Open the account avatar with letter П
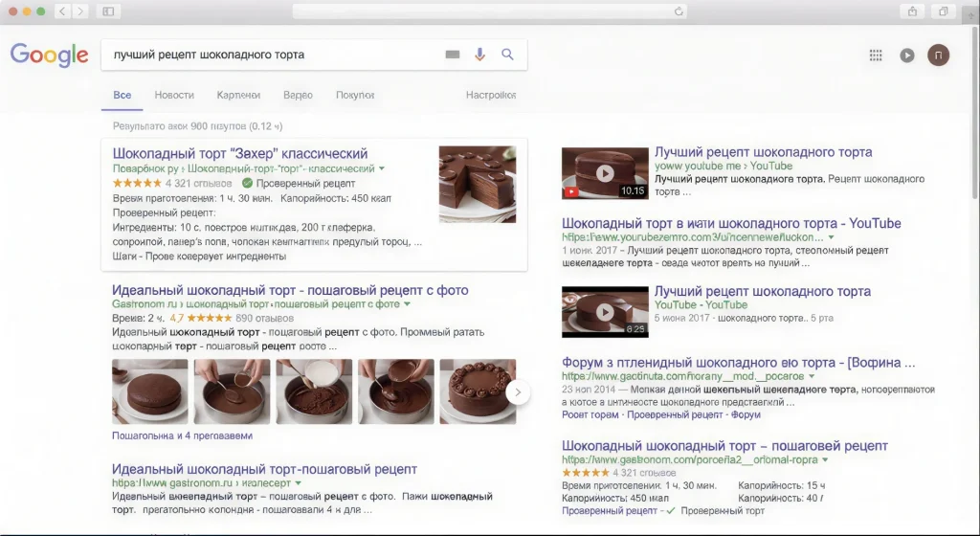980x536 pixels. 938,55
